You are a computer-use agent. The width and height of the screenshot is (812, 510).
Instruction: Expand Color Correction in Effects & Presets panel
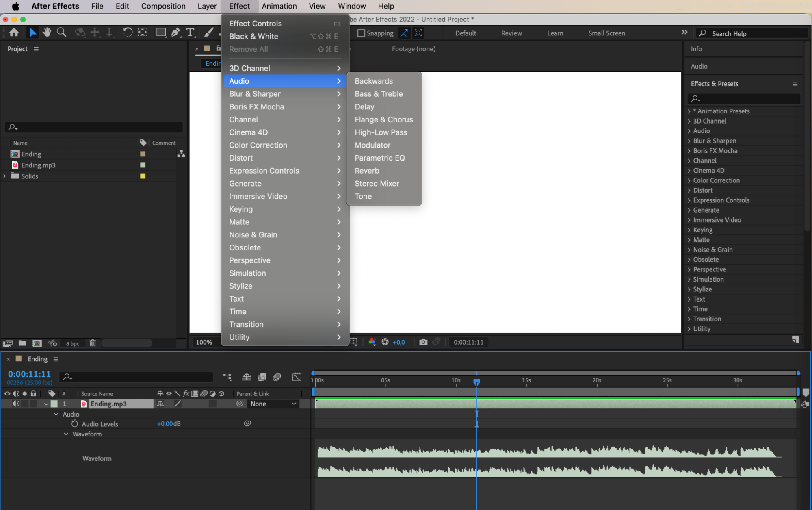pyautogui.click(x=689, y=180)
